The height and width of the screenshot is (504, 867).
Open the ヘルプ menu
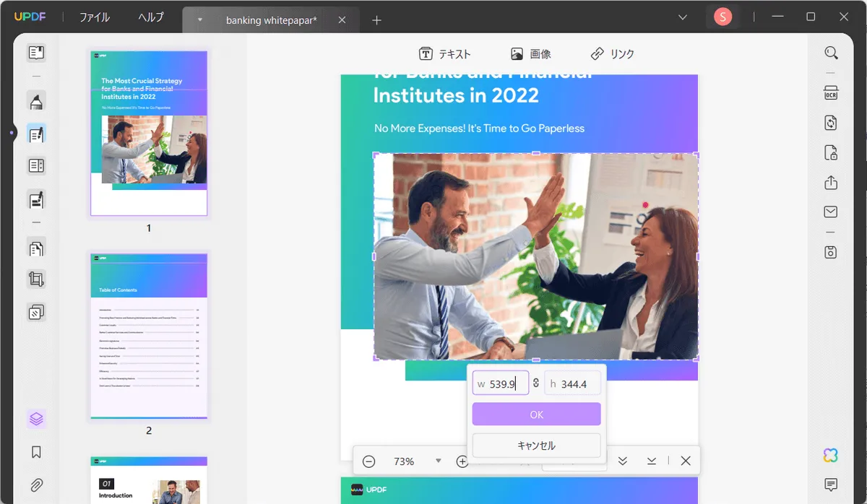(x=151, y=17)
